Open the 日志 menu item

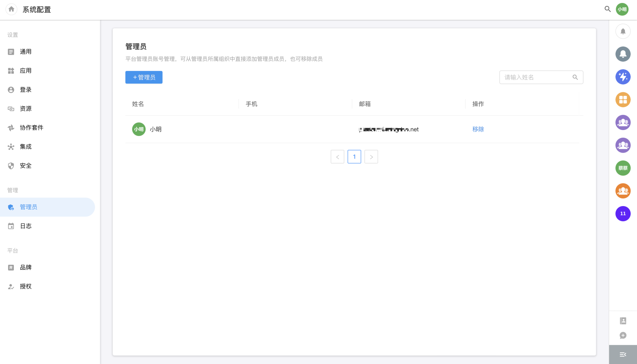[26, 226]
